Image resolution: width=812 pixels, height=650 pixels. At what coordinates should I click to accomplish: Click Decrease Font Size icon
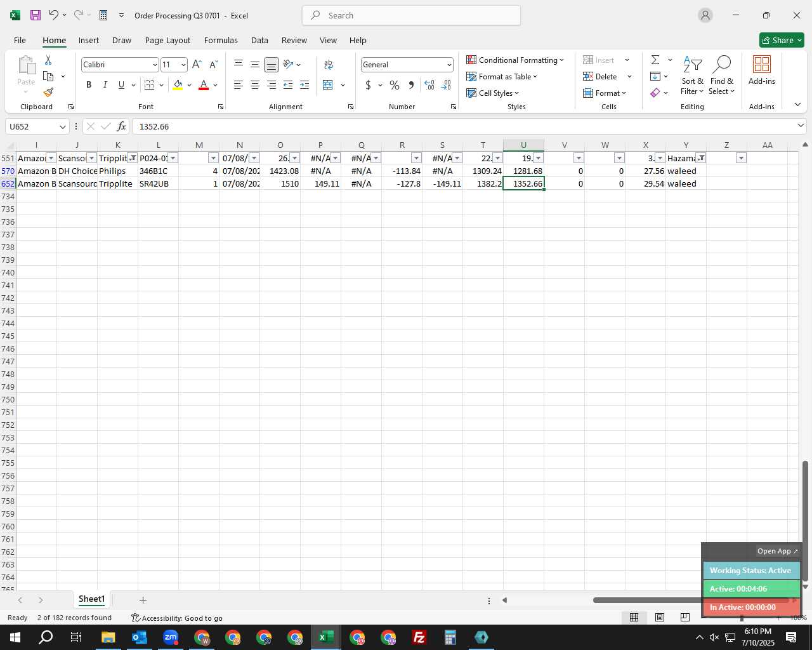214,64
